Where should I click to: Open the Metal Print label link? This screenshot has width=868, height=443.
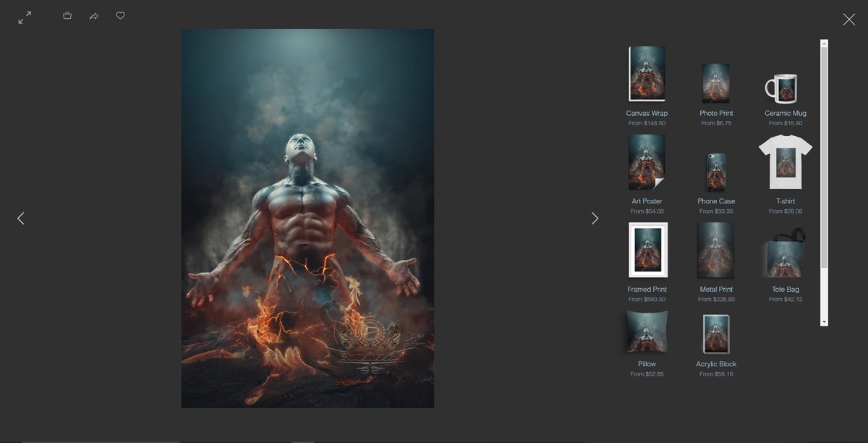[x=716, y=290]
